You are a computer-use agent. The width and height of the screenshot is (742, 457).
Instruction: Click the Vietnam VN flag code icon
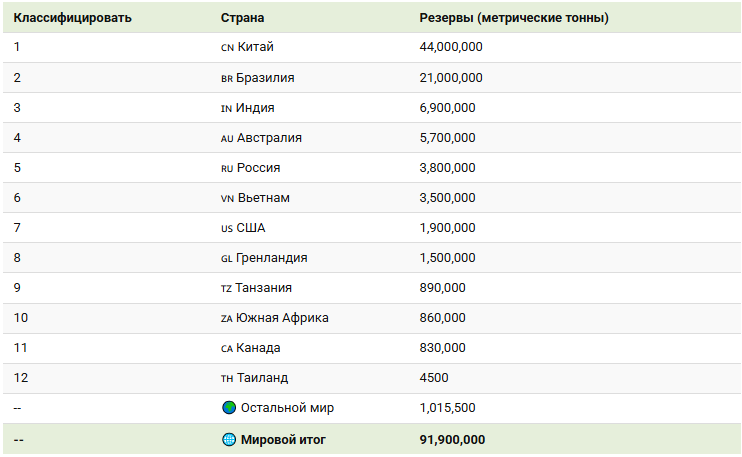(x=227, y=198)
